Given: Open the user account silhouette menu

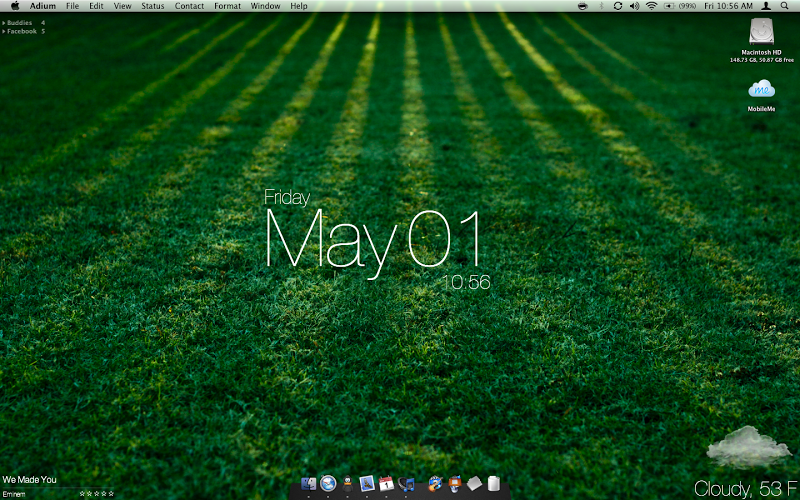Looking at the screenshot, I should (x=766, y=6).
